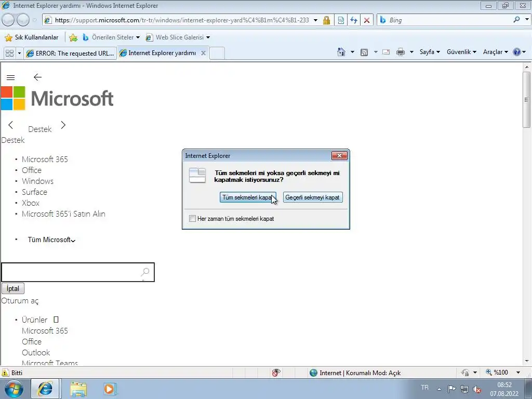Click the popup blocker icon in status bar
This screenshot has height=399, width=532.
click(276, 373)
